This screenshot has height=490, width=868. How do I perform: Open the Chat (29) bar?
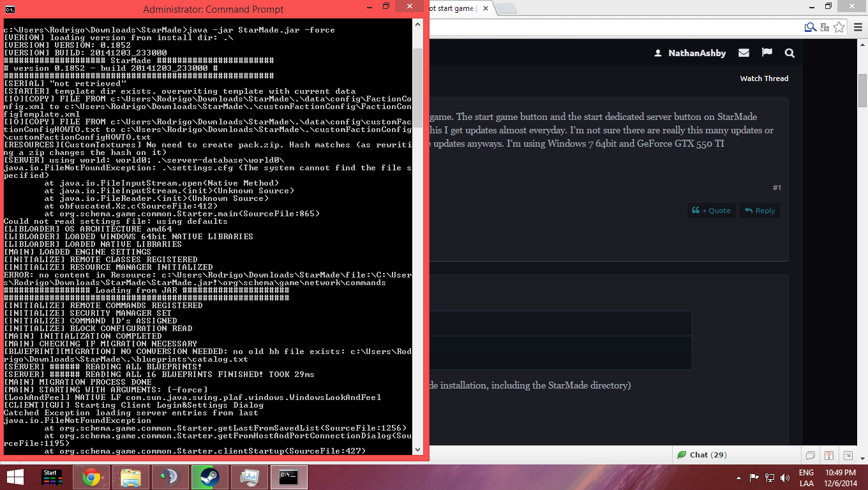tap(702, 455)
